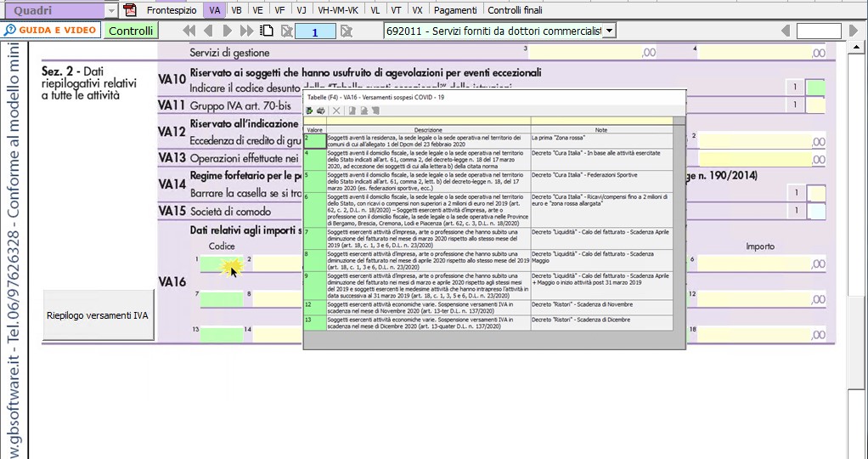This screenshot has width=868, height=459.
Task: Click VA16 Codice field number 13
Action: [x=221, y=334]
